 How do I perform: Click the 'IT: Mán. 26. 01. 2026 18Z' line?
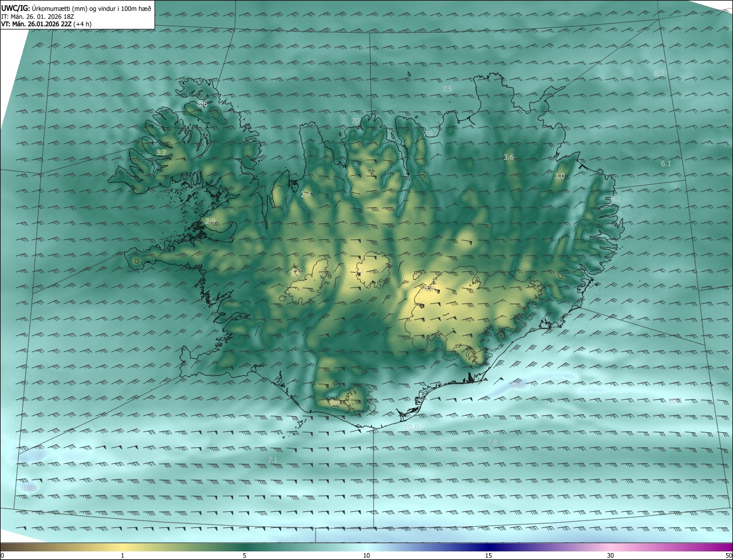click(x=38, y=17)
